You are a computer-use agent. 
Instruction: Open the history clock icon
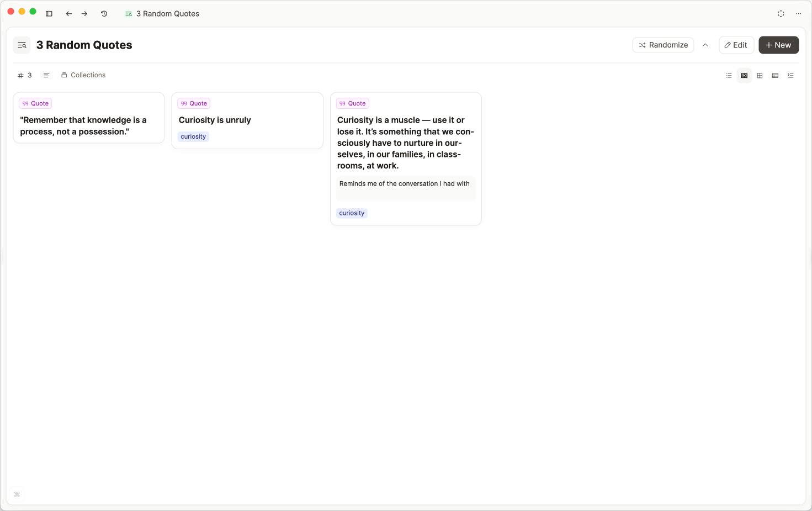pos(104,14)
